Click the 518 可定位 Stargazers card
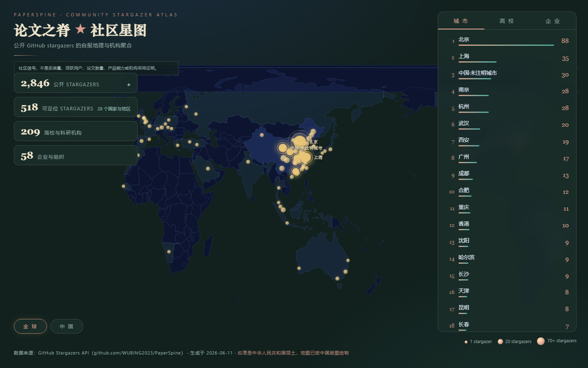The width and height of the screenshot is (588, 368). point(76,107)
